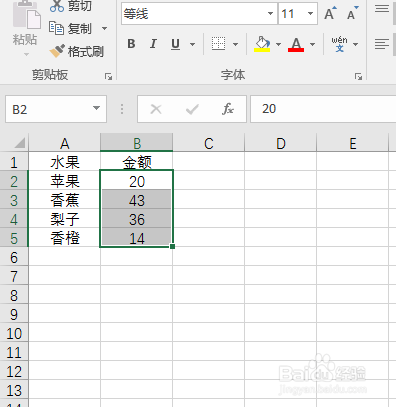Click the wén phonetic guide icon

339,44
